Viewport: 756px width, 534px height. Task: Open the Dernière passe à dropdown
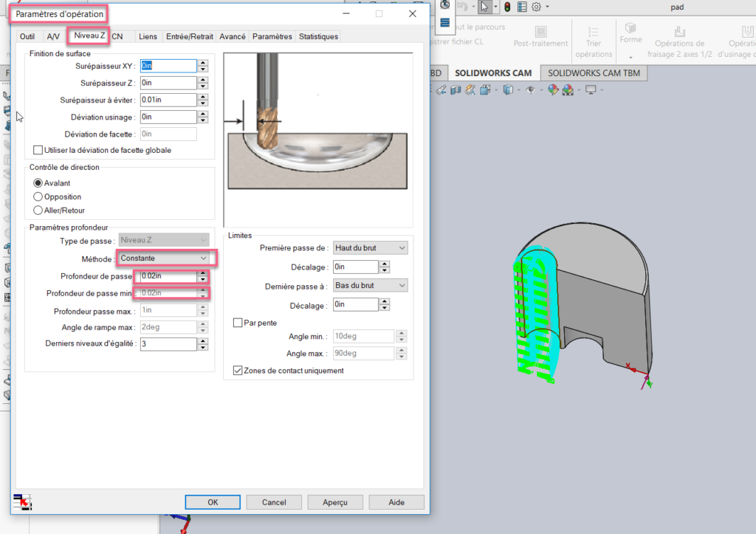click(x=370, y=286)
